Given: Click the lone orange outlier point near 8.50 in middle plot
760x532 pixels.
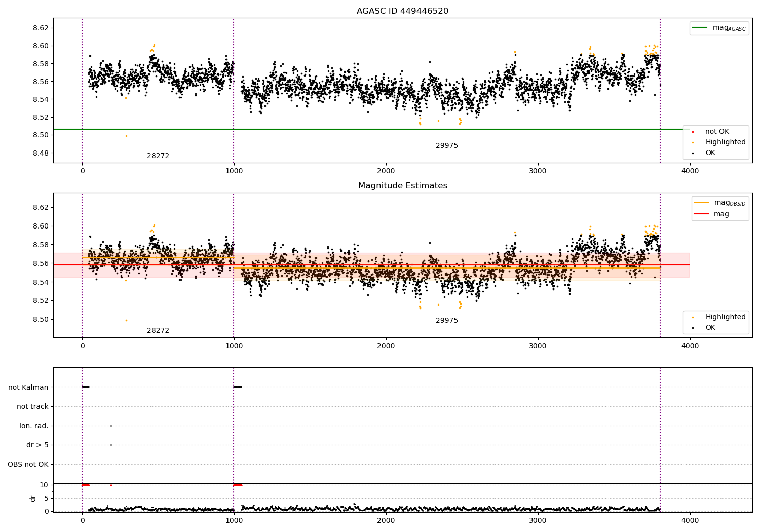Looking at the screenshot, I should (x=126, y=320).
